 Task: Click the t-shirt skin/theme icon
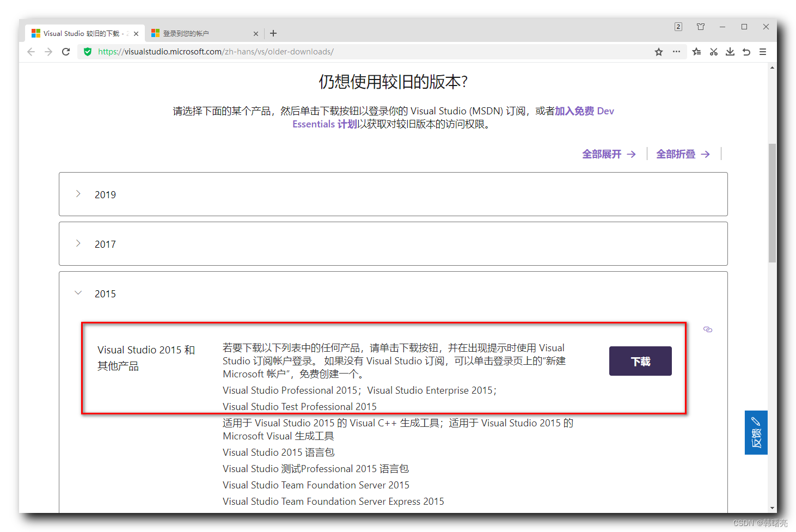(x=701, y=26)
